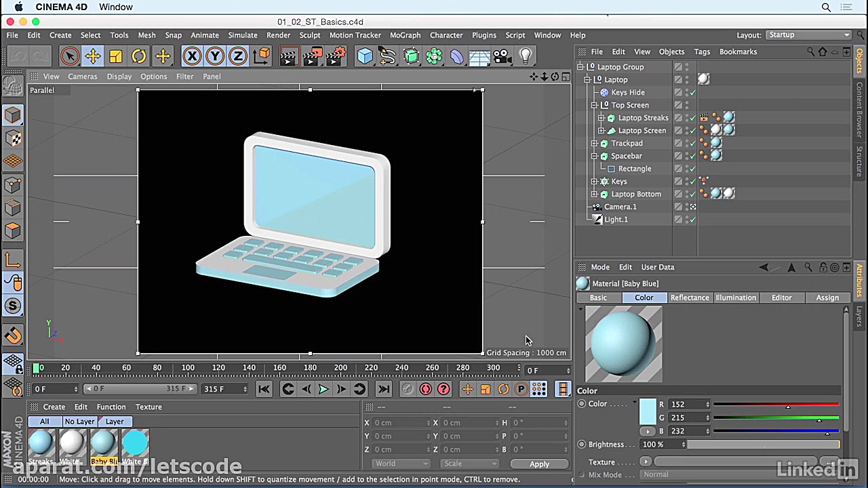Expand the Trackpad object in hierarchy
Image resolution: width=868 pixels, height=488 pixels.
click(595, 144)
